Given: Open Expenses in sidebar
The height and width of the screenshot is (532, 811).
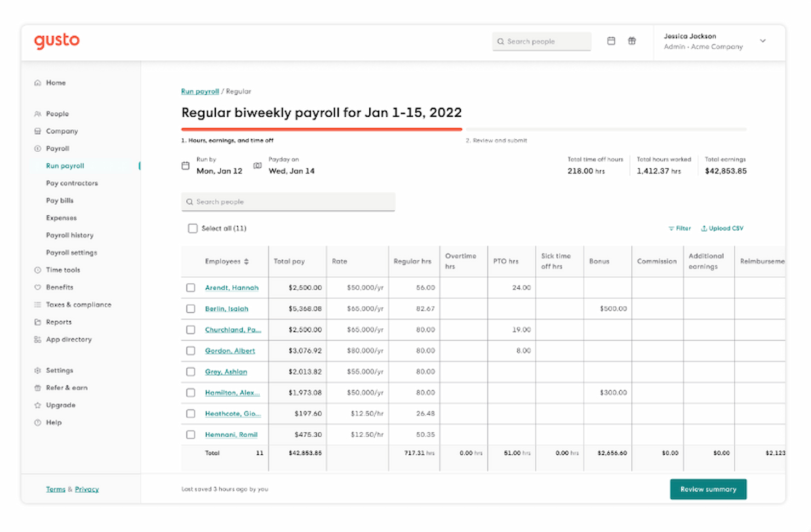Looking at the screenshot, I should pos(61,218).
